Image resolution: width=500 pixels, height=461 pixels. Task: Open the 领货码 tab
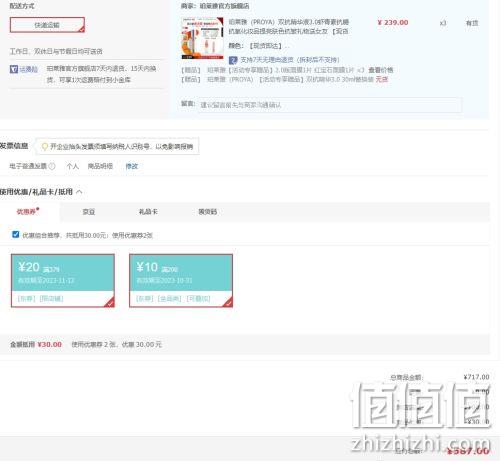point(207,212)
